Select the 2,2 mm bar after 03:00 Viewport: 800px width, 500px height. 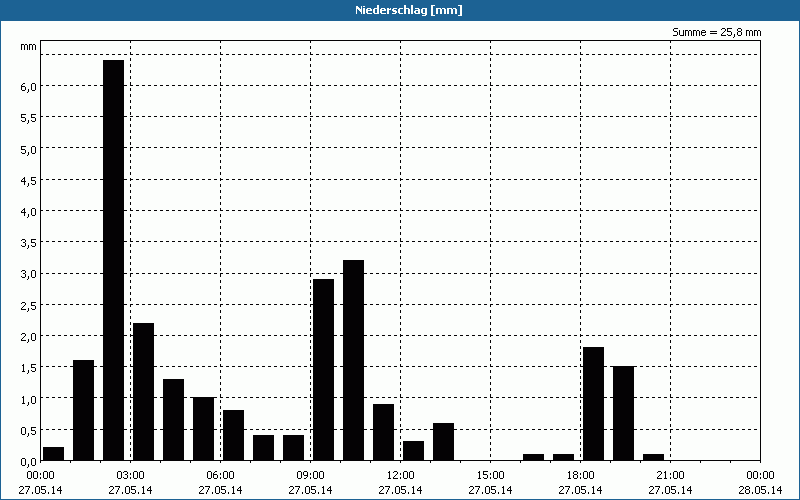[x=143, y=391]
